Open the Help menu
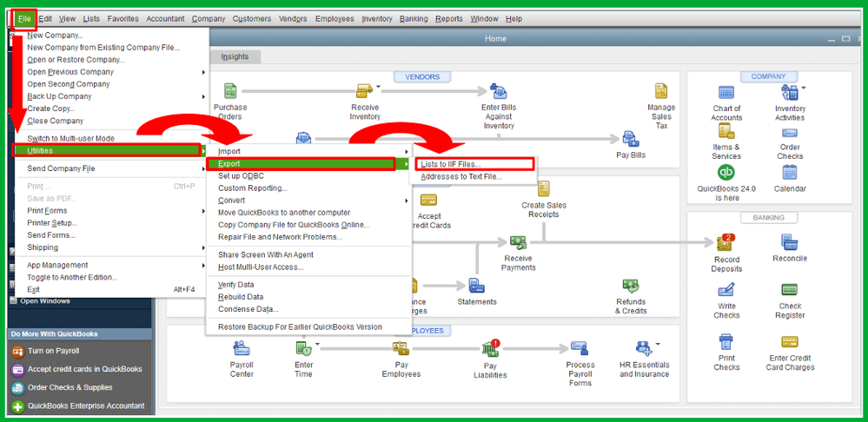 (x=514, y=19)
